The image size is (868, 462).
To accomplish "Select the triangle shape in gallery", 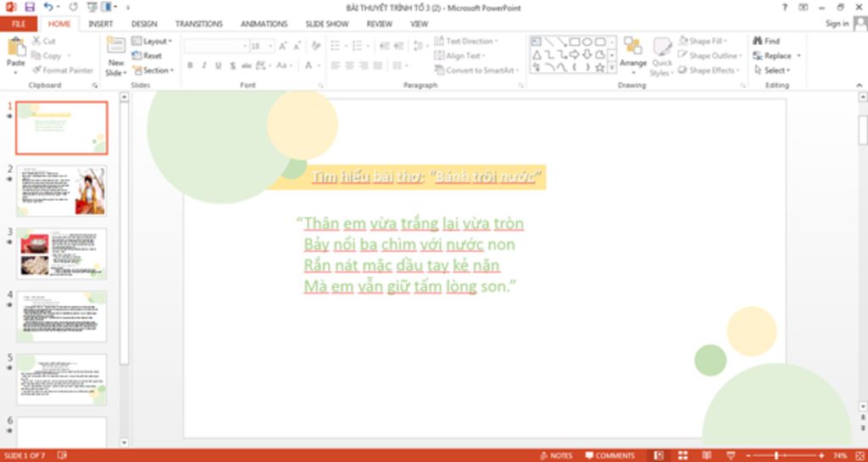I will click(x=537, y=55).
